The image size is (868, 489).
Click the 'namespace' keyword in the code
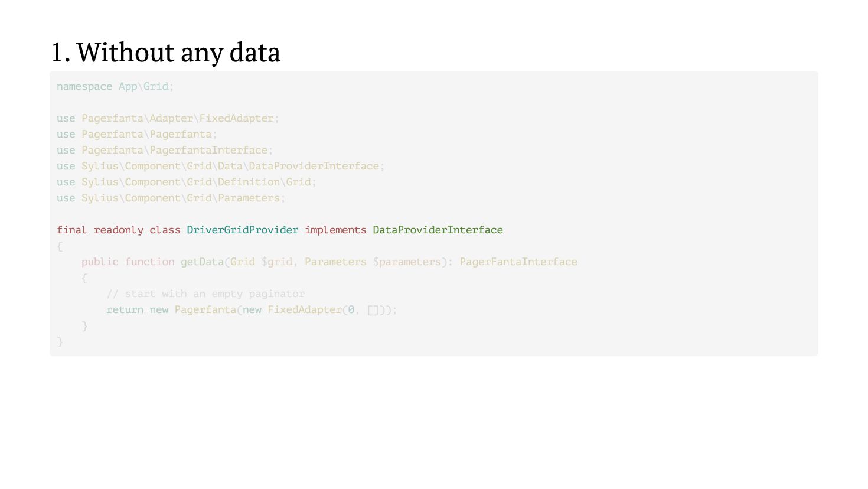84,86
